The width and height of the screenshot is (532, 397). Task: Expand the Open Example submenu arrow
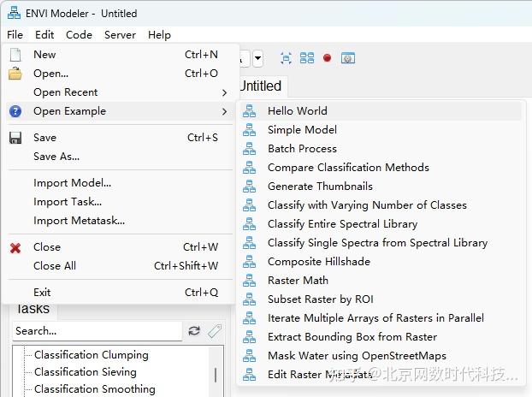pos(225,111)
